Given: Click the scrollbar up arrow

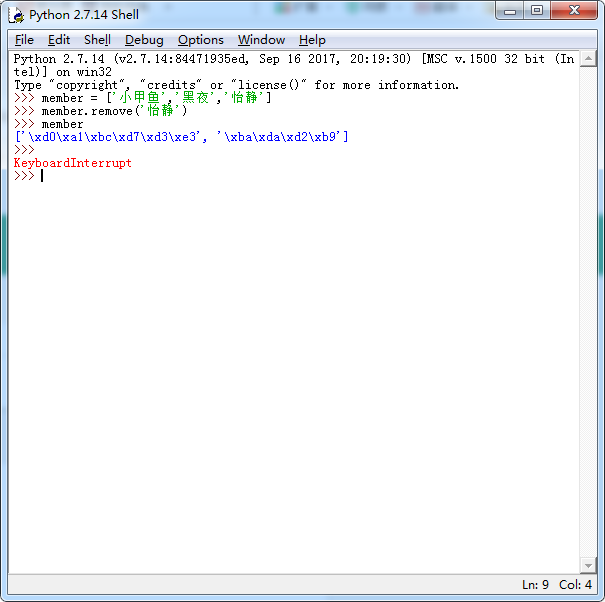Looking at the screenshot, I should click(x=589, y=59).
